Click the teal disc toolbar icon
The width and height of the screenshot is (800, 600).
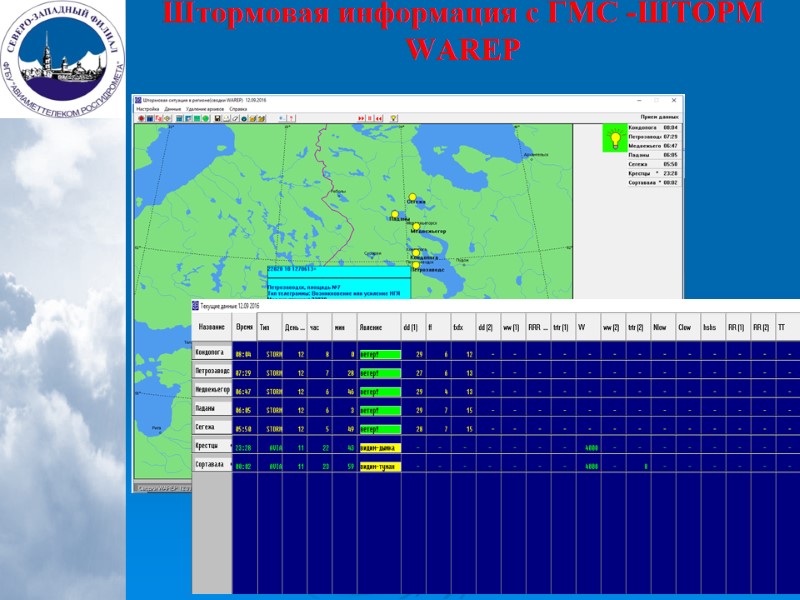pyautogui.click(x=244, y=118)
